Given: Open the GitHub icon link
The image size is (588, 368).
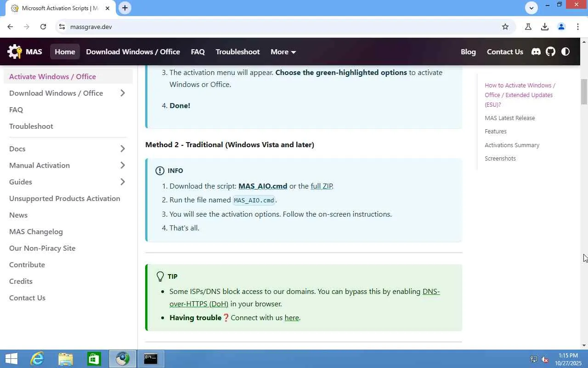Looking at the screenshot, I should pyautogui.click(x=550, y=52).
